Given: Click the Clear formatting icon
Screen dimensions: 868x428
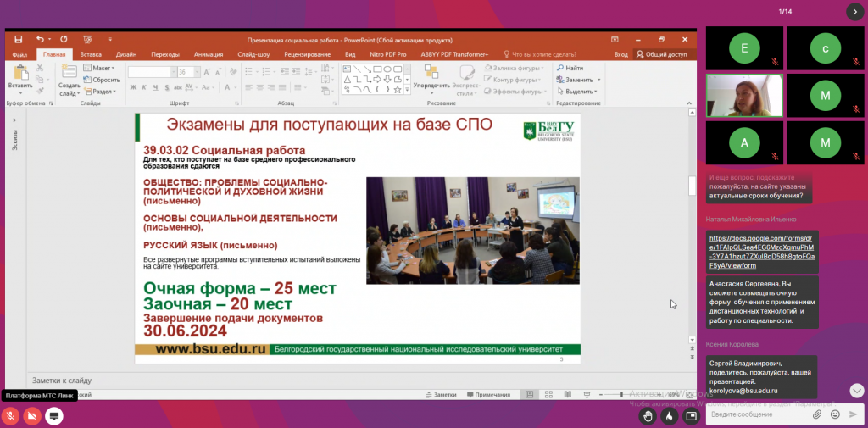Looking at the screenshot, I should (233, 72).
